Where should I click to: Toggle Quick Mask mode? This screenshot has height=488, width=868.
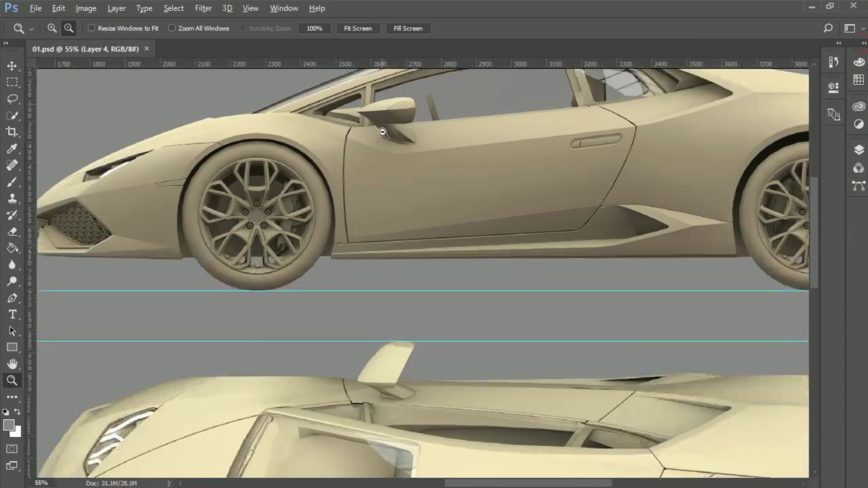click(12, 449)
